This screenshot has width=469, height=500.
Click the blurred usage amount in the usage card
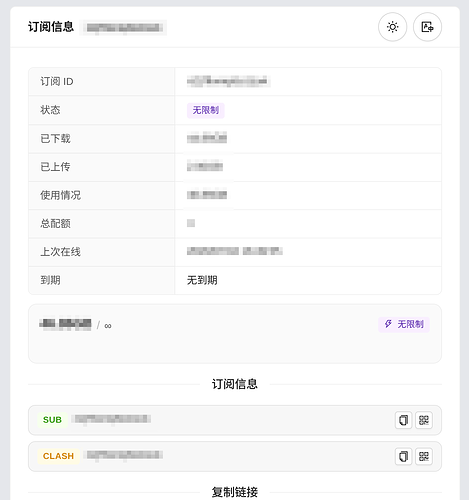65,324
